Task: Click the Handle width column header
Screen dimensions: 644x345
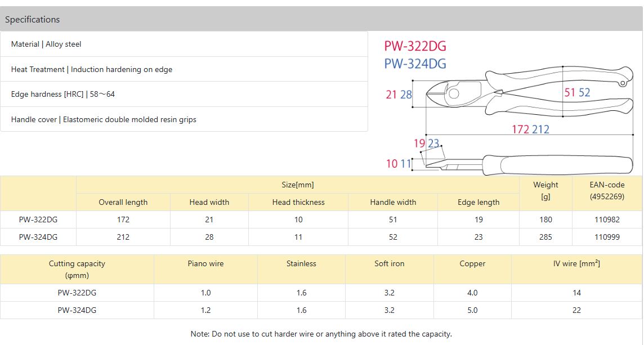Action: coord(393,202)
